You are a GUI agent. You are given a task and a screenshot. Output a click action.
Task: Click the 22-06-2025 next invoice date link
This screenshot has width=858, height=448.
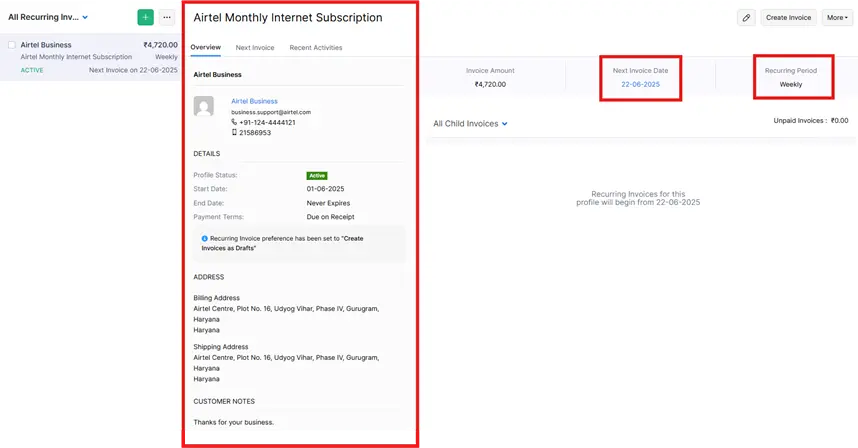point(640,84)
